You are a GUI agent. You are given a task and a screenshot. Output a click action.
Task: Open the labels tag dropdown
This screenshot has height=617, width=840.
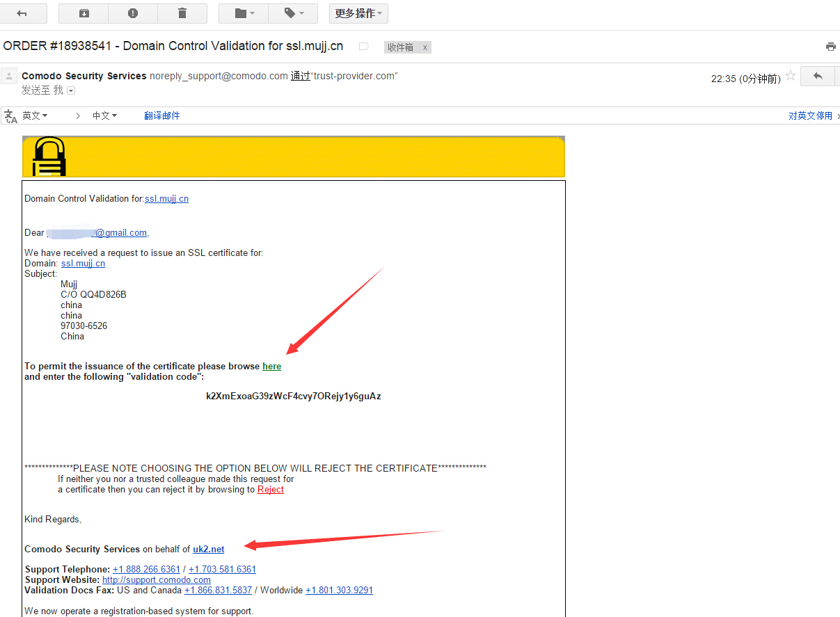pyautogui.click(x=294, y=13)
